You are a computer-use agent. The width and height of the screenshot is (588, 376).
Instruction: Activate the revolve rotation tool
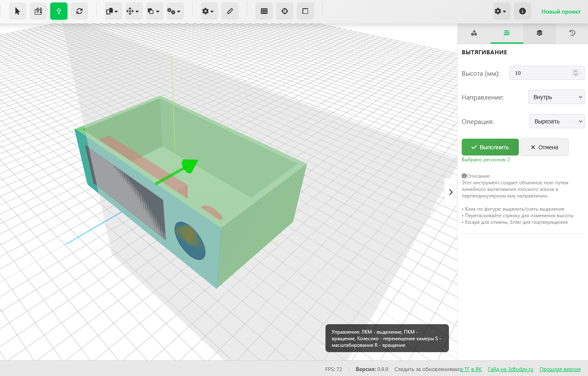(x=79, y=11)
